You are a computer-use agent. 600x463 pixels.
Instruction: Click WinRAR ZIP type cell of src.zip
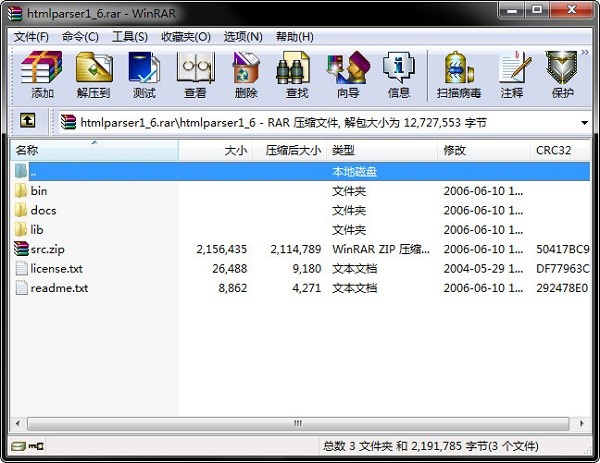click(x=381, y=249)
